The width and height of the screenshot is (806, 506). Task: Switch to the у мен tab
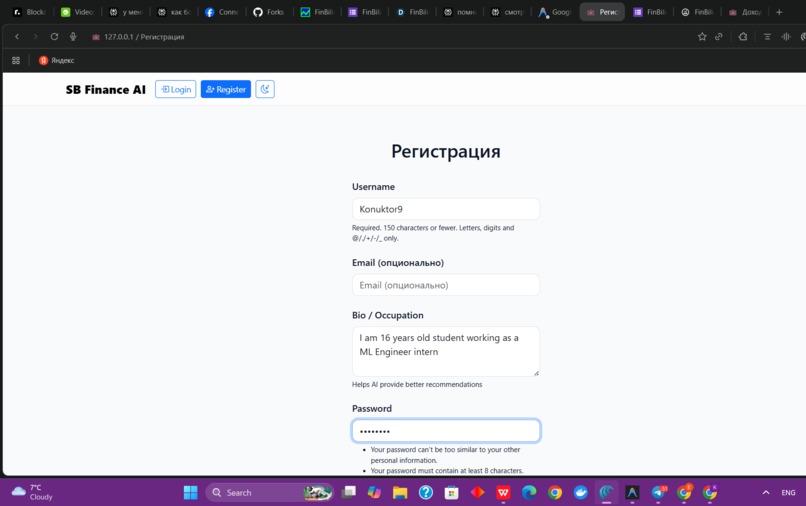pos(126,12)
